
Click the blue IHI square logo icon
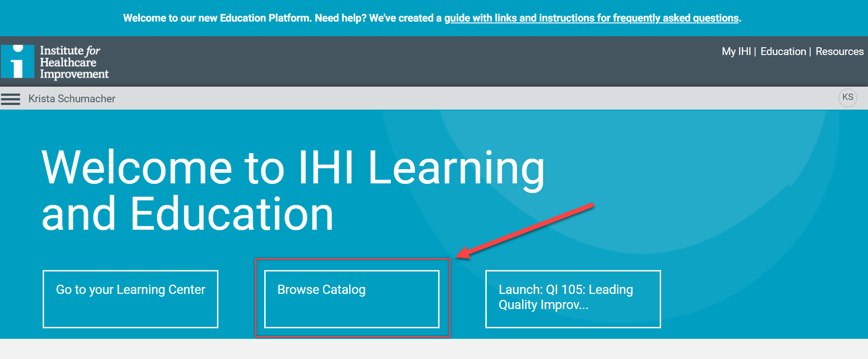(17, 61)
